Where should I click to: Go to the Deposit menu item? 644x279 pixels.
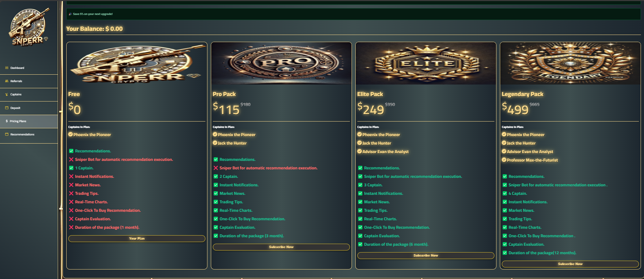click(29, 108)
